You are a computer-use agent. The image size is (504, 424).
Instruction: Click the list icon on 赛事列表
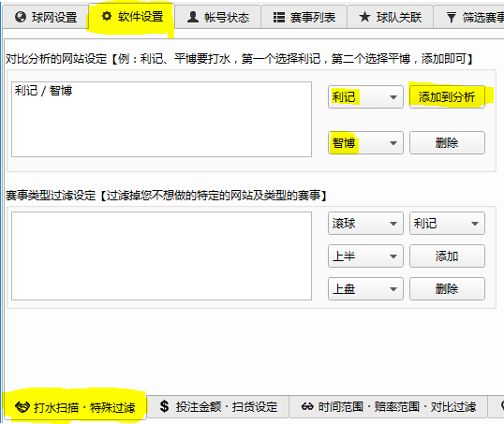[x=278, y=17]
